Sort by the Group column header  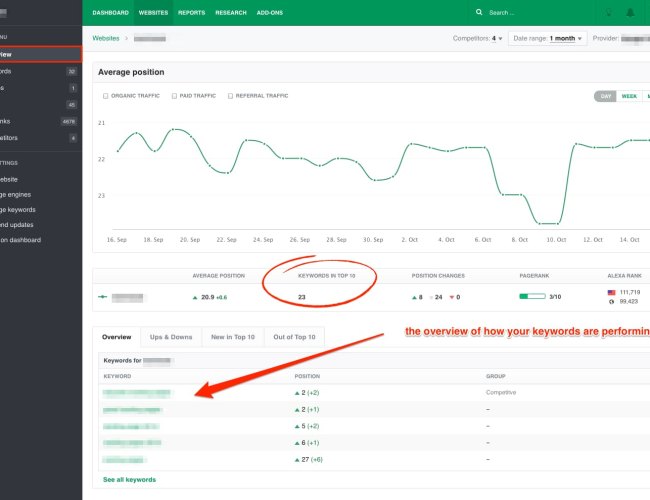pyautogui.click(x=495, y=376)
